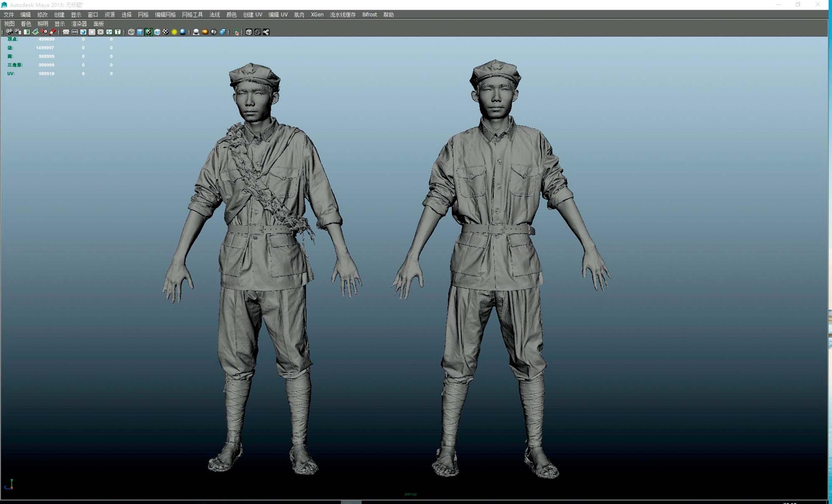Expand the 着色 panel menu

pyautogui.click(x=26, y=24)
